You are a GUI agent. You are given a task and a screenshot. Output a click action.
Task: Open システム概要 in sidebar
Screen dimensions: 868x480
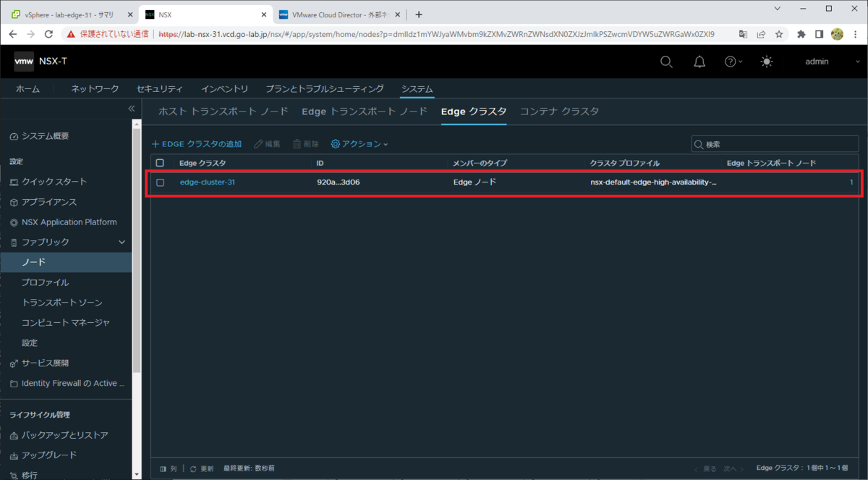coord(45,136)
